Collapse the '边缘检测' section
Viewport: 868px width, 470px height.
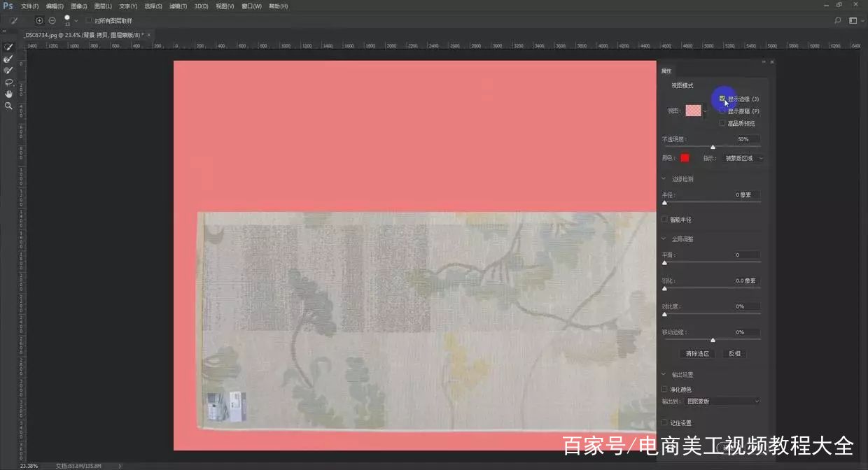click(x=664, y=179)
